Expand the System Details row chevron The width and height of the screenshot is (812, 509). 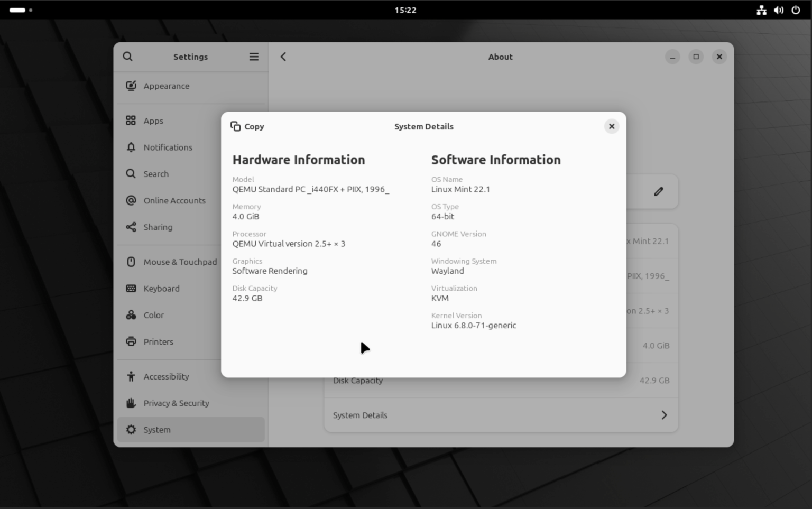coord(665,415)
